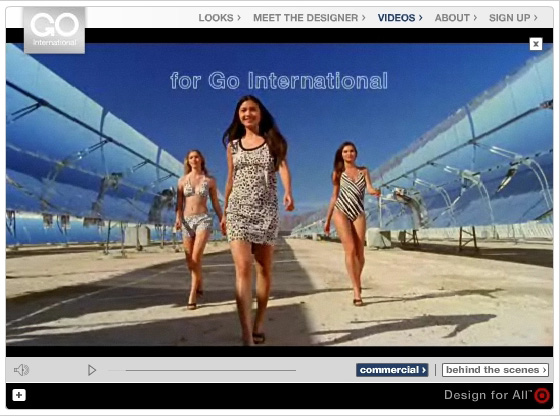560x416 pixels.
Task: Select the VIDEOS tab
Action: 400,17
